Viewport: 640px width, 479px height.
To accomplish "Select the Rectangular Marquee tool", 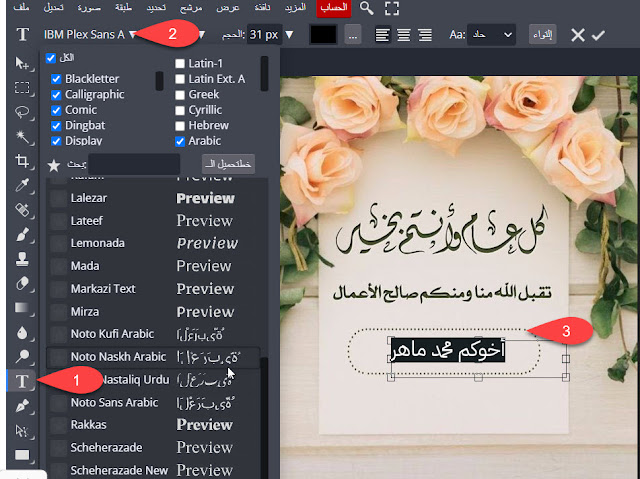I will click(x=22, y=88).
